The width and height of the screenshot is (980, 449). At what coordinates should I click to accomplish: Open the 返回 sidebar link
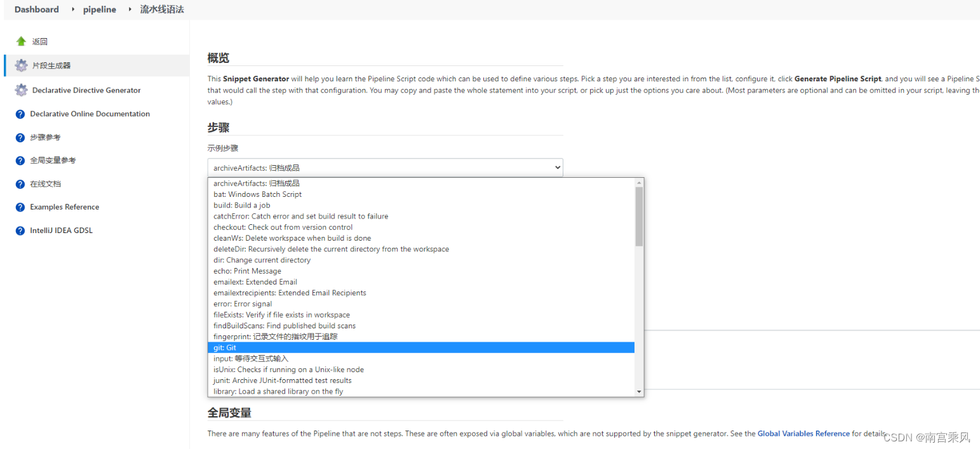coord(40,41)
